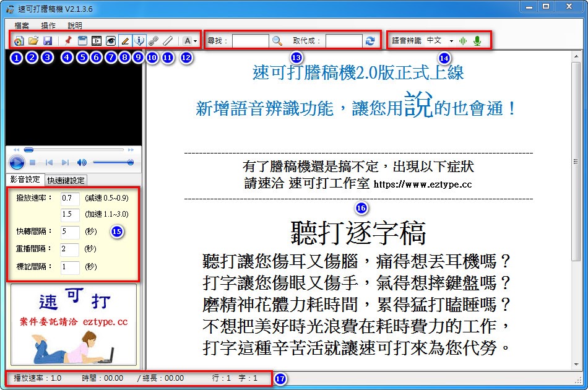This screenshot has height=390, width=588.
Task: Click the ruler icon in toolbar
Action: pyautogui.click(x=168, y=40)
